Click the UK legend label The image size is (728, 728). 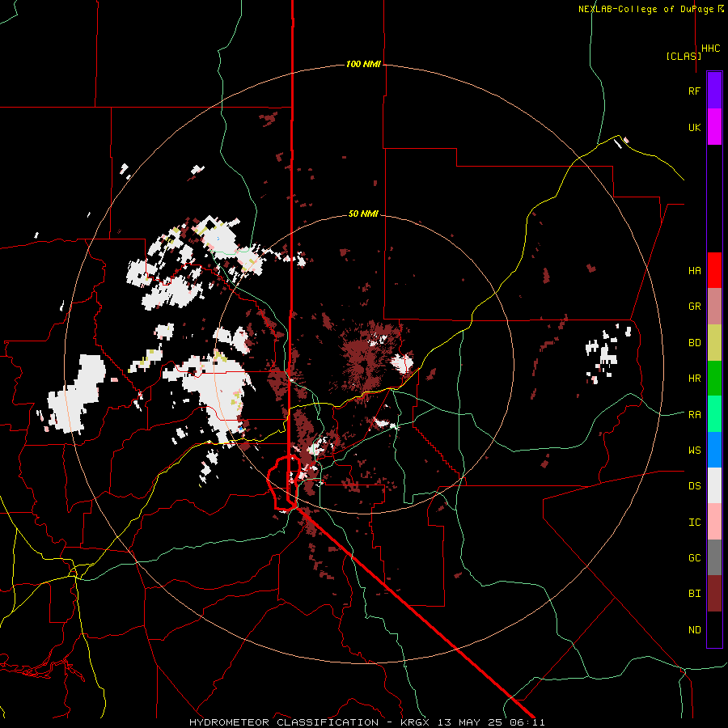click(694, 127)
